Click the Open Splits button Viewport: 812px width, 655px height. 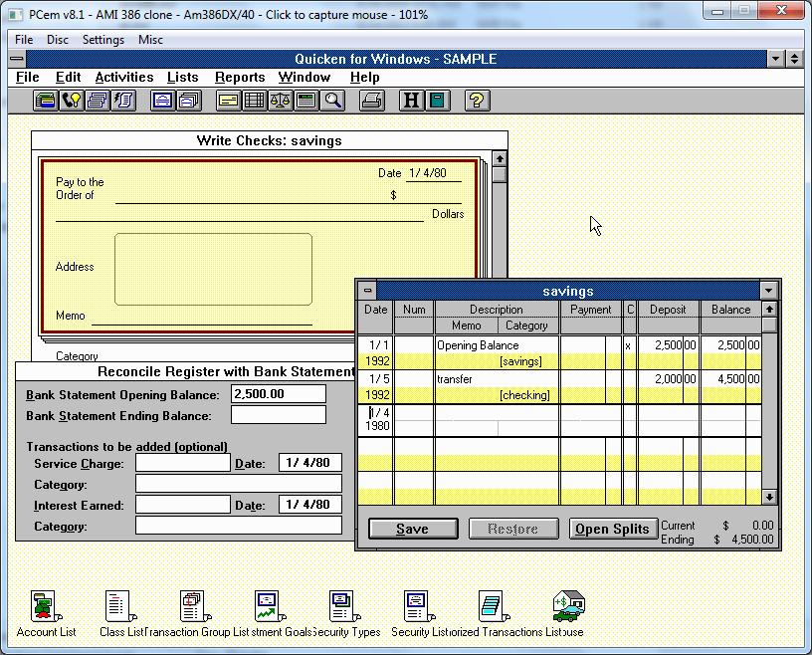613,529
